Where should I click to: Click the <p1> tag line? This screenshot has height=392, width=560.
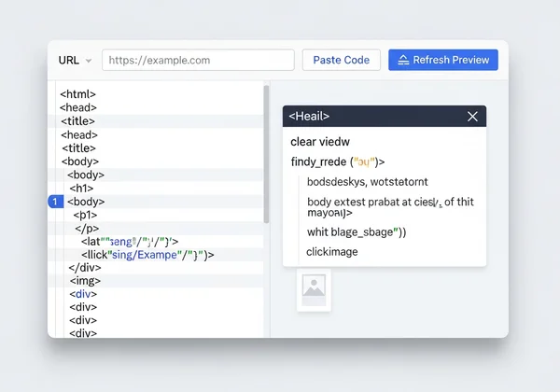pyautogui.click(x=85, y=215)
